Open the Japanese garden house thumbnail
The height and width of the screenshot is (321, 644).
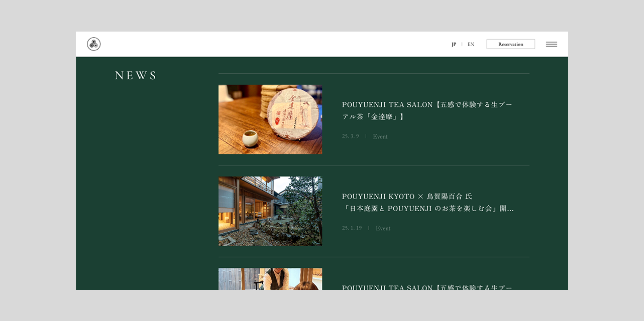tap(270, 211)
